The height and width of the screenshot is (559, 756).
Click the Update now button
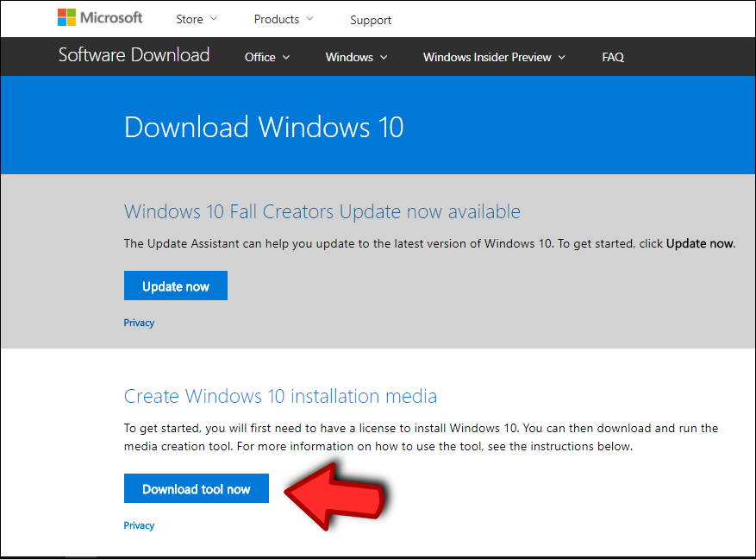click(176, 286)
